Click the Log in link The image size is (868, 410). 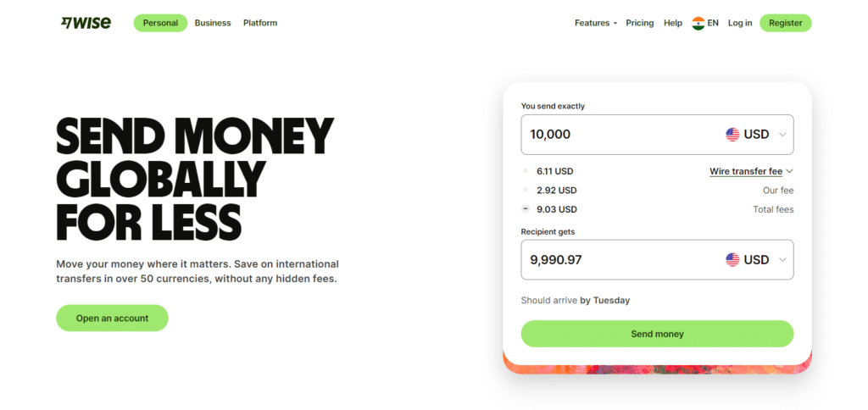[740, 23]
